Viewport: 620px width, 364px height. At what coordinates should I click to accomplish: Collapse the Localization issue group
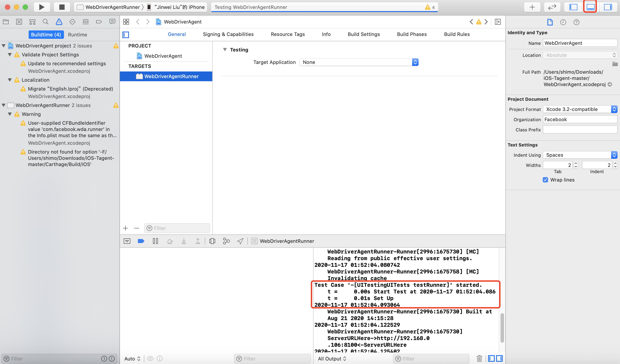[10, 80]
